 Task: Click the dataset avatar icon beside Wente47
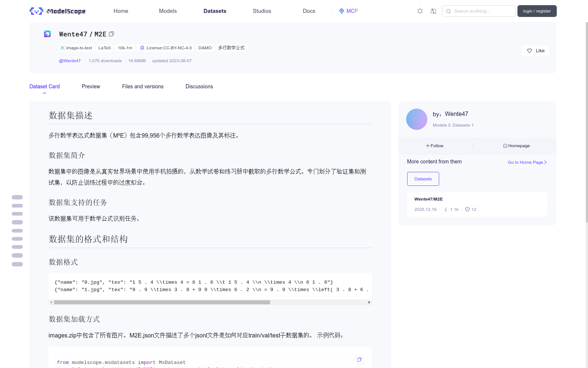(47, 34)
